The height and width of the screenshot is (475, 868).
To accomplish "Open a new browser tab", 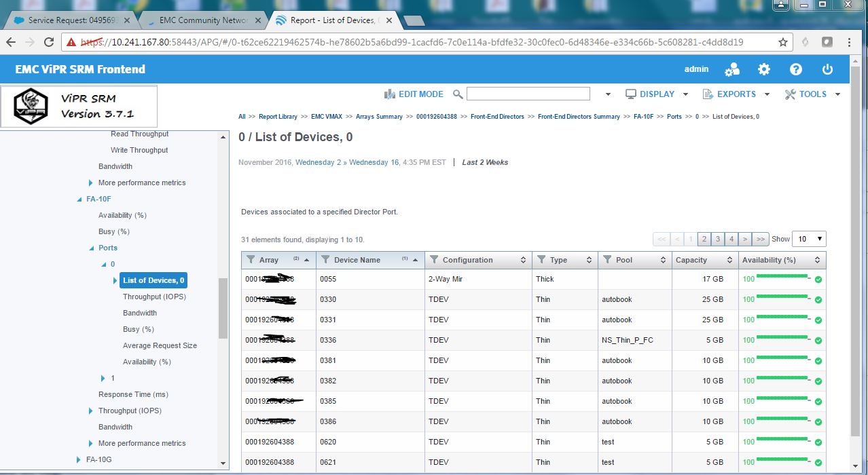I will (414, 21).
